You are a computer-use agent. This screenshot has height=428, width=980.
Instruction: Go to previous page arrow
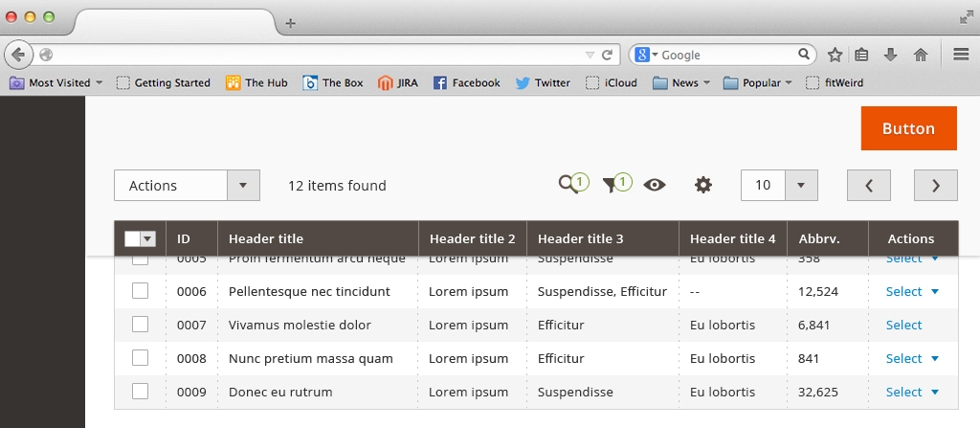point(869,186)
